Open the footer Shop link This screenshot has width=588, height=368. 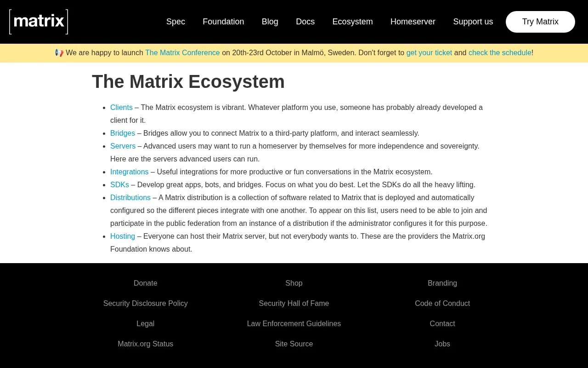(294, 283)
